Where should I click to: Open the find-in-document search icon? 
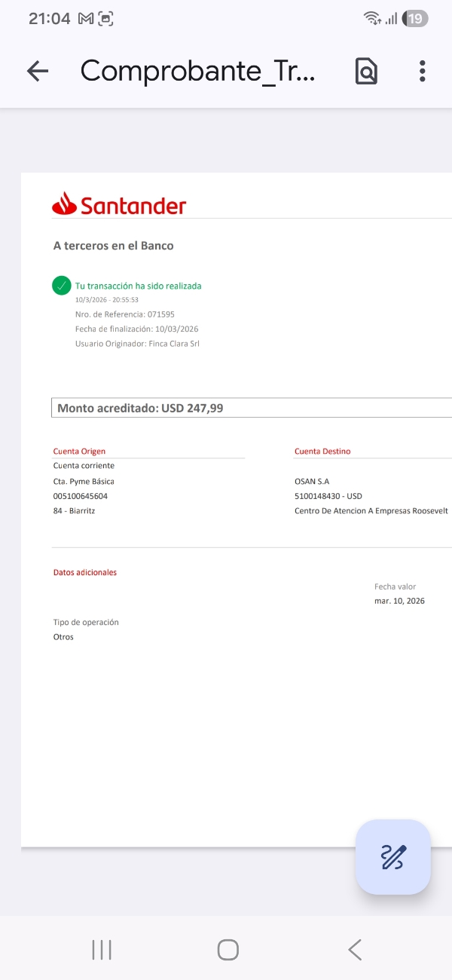[x=366, y=71]
